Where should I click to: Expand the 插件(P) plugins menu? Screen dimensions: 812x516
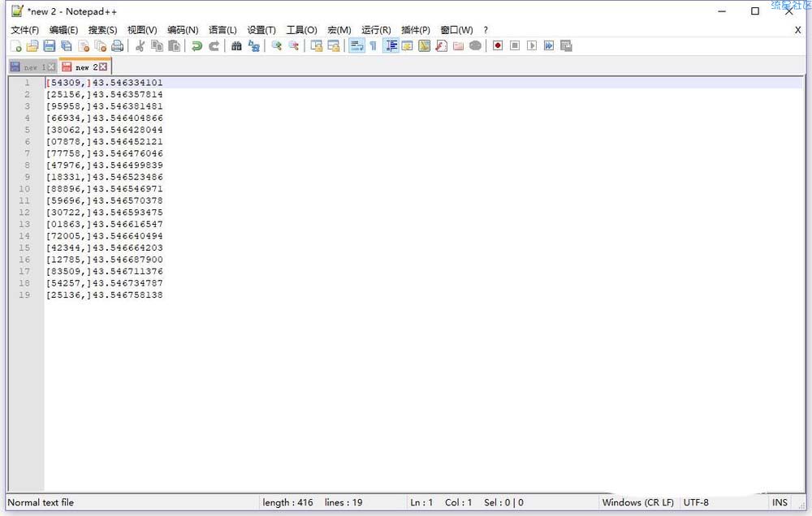pyautogui.click(x=416, y=30)
